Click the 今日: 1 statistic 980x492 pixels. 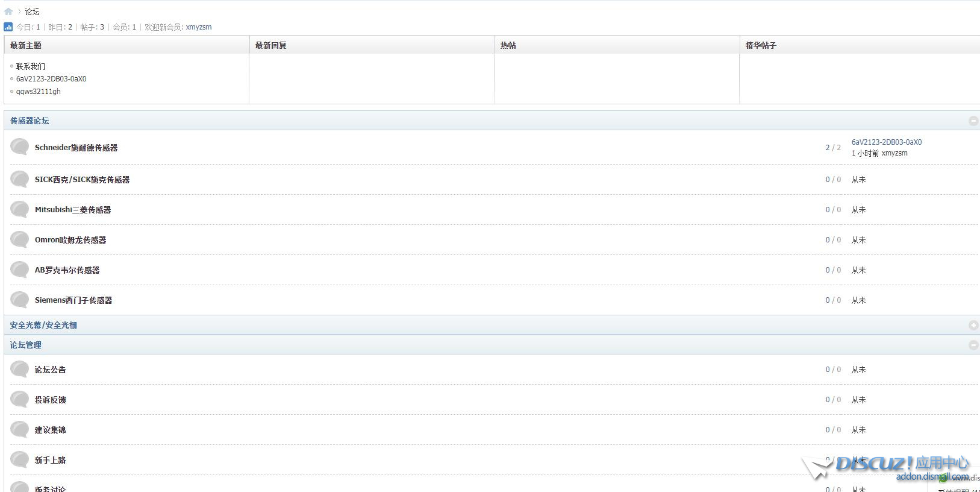pyautogui.click(x=28, y=27)
